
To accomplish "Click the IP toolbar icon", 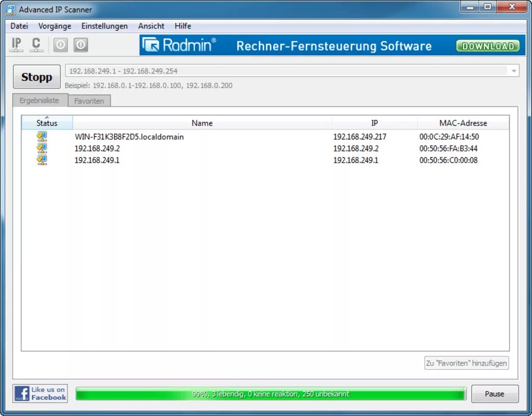I will point(16,45).
